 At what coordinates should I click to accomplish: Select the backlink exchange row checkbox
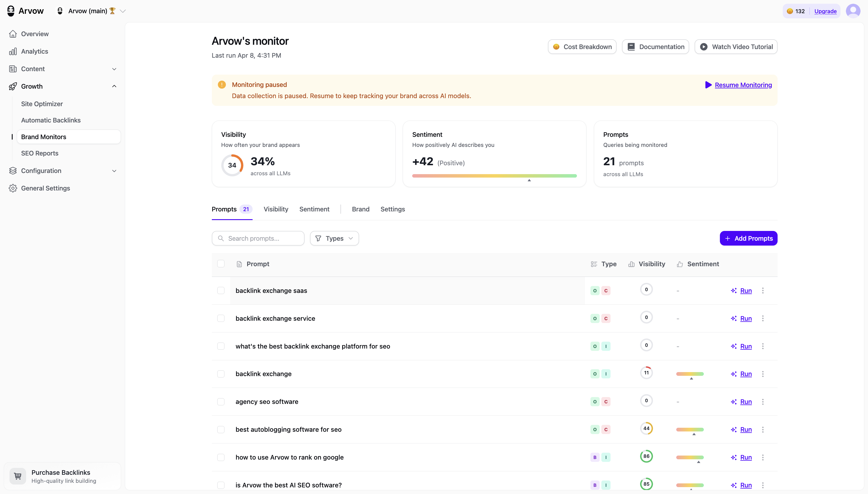pyautogui.click(x=221, y=374)
